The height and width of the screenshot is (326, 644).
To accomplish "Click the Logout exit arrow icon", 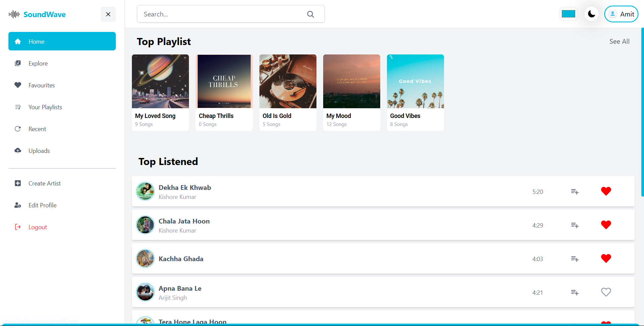I will click(x=18, y=227).
